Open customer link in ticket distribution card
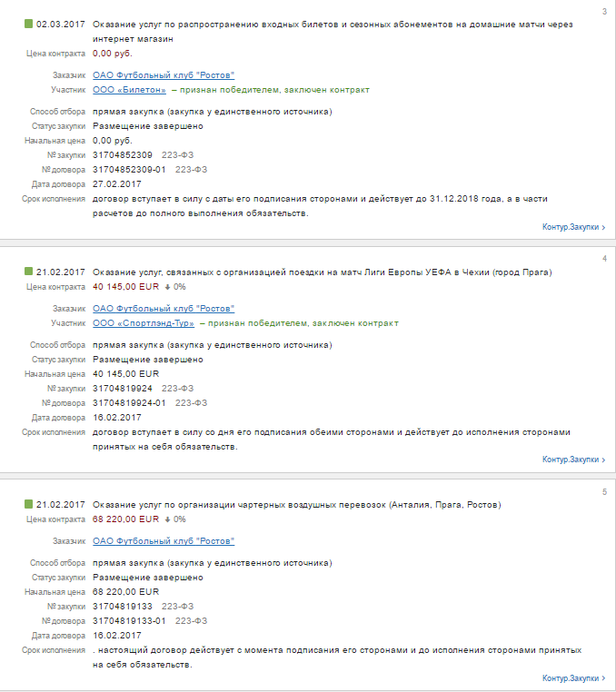The width and height of the screenshot is (616, 692). click(164, 75)
